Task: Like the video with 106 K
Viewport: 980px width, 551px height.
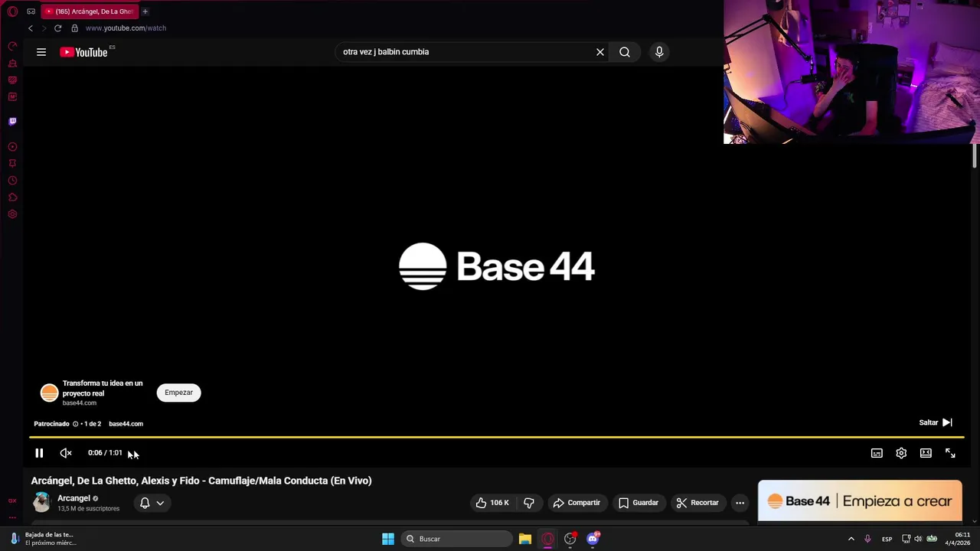Action: (x=492, y=503)
